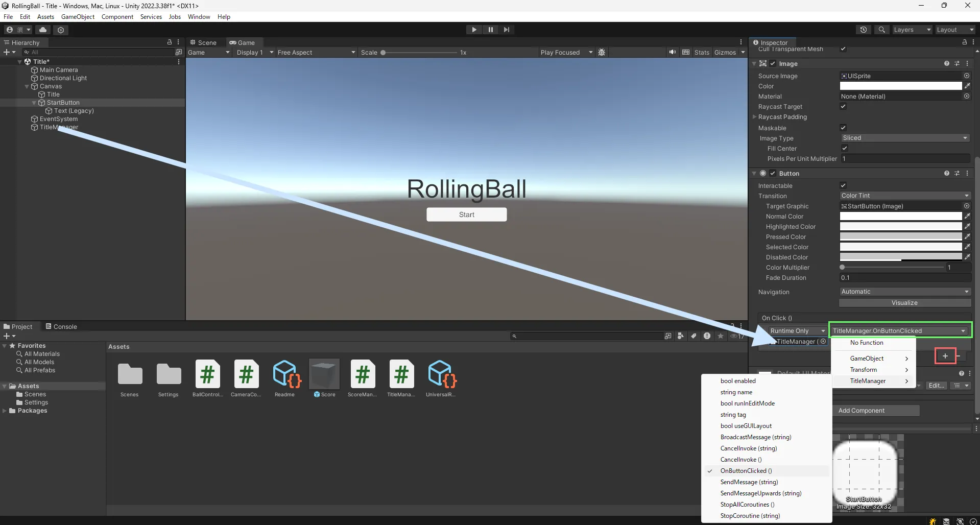
Task: Toggle the Interactable checkbox
Action: click(843, 185)
